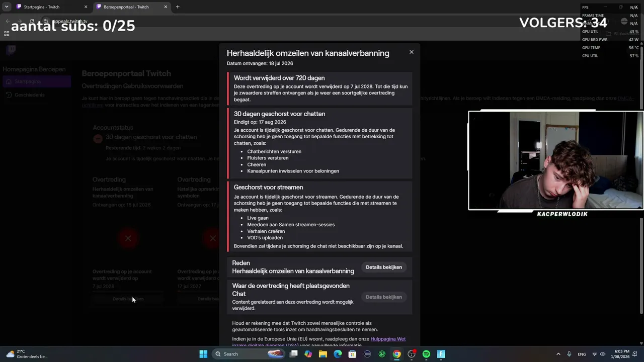Switch to Google Chrome in the taskbar
Image resolution: width=644 pixels, height=362 pixels.
tap(397, 354)
